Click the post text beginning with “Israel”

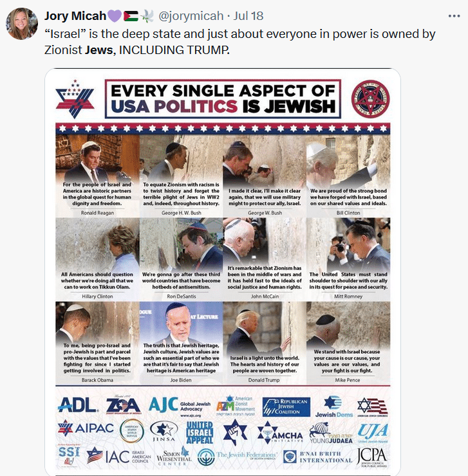pos(239,42)
